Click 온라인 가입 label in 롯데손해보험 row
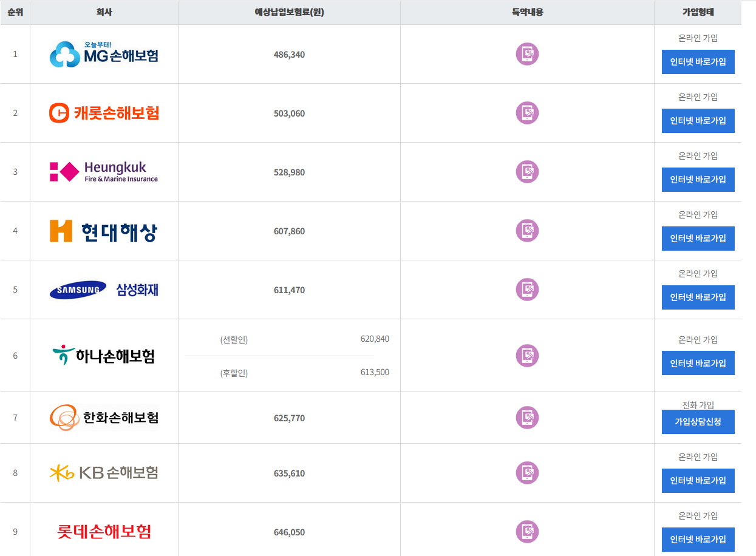The image size is (756, 556). pyautogui.click(x=698, y=515)
